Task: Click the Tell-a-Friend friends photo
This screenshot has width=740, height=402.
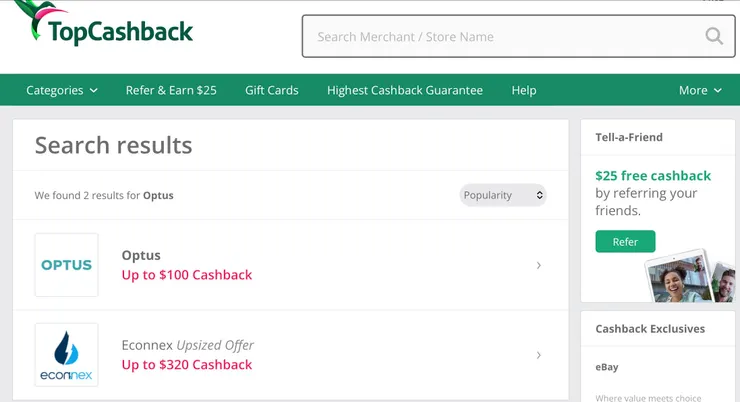Action: click(689, 275)
